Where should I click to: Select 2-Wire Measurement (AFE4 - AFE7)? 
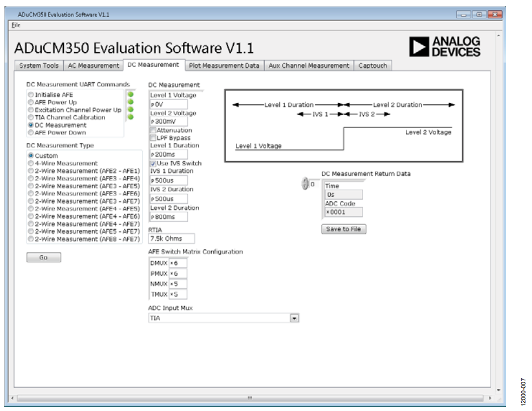31,224
